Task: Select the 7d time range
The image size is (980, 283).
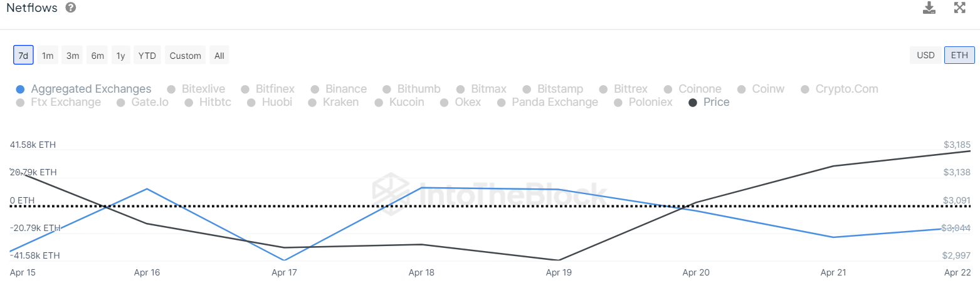Action: [x=23, y=55]
